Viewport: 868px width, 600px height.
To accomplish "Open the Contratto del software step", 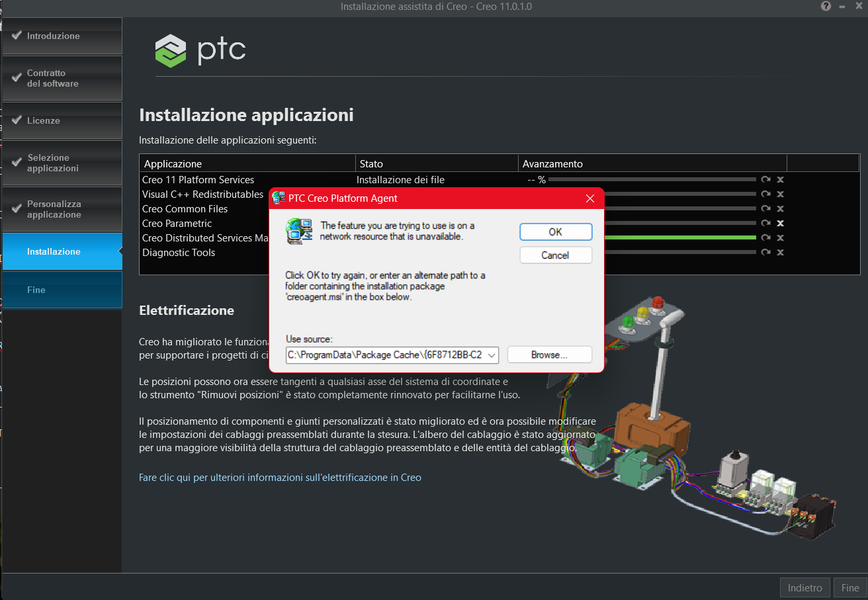I will click(x=62, y=78).
